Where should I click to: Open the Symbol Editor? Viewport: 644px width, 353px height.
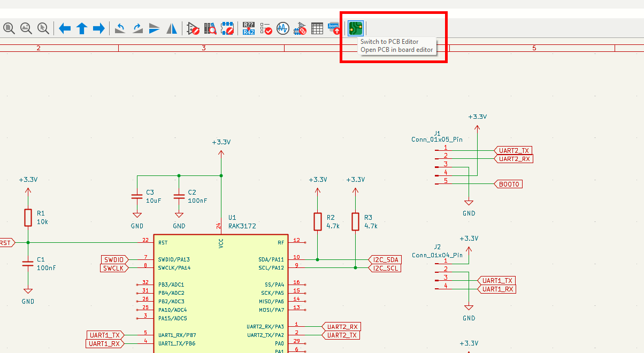point(193,28)
